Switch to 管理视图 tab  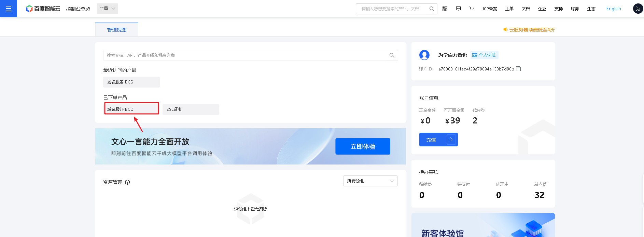coord(117,30)
